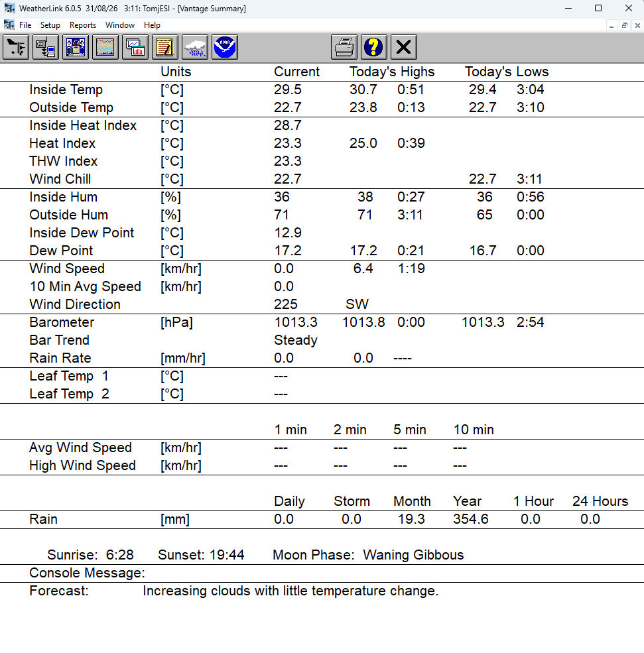
Task: Click the 10 min column header
Action: (473, 430)
